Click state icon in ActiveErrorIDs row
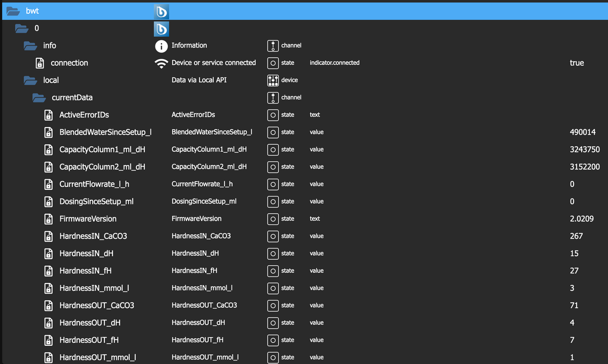 [x=273, y=115]
